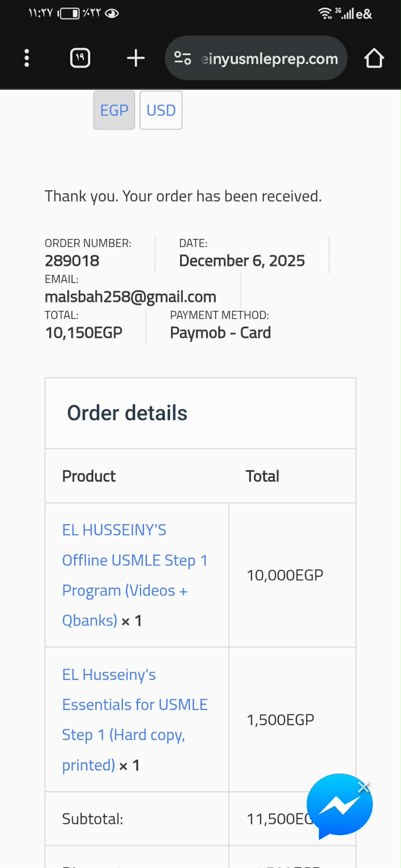
Task: Tap the mobile signal strength icon
Action: (348, 14)
